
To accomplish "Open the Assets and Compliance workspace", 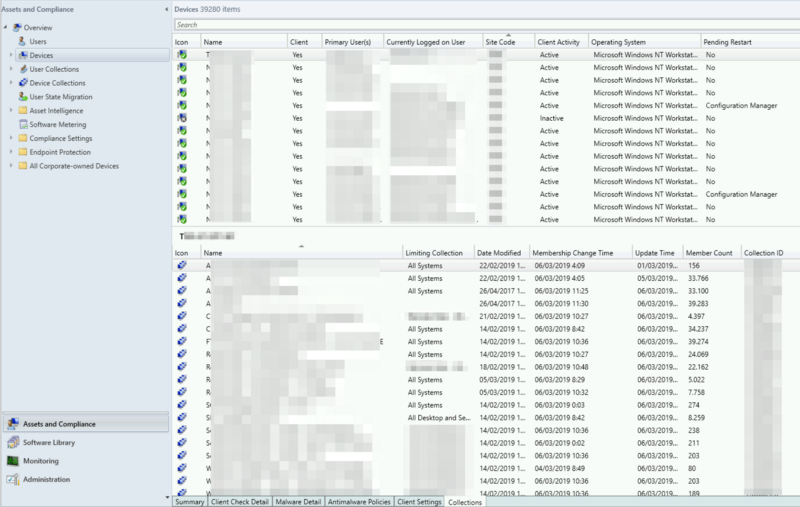I will [x=86, y=424].
